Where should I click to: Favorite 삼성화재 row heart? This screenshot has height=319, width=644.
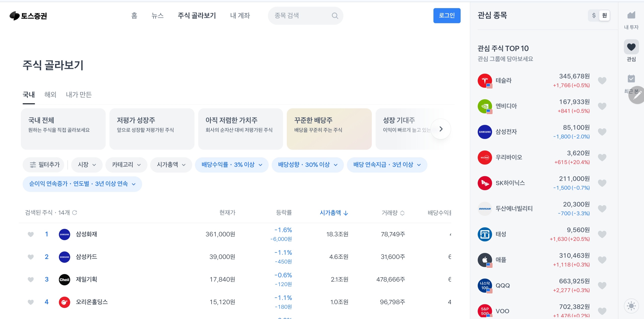(31, 234)
